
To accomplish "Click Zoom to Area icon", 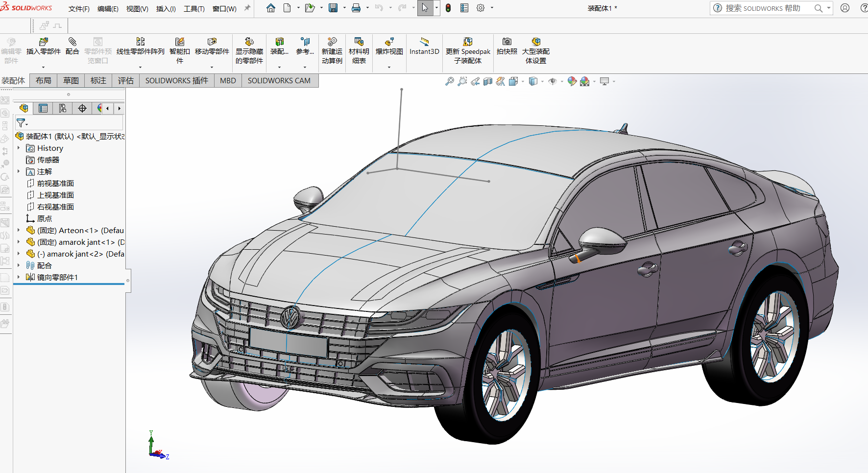I will 462,81.
